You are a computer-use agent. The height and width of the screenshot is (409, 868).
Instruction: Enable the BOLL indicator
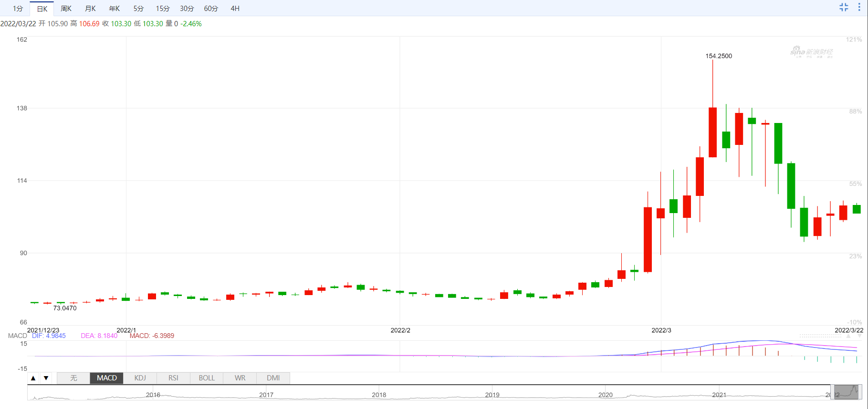click(207, 378)
